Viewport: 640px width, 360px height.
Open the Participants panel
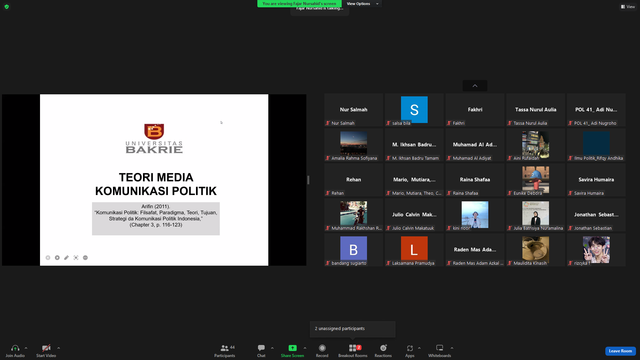tap(225, 351)
